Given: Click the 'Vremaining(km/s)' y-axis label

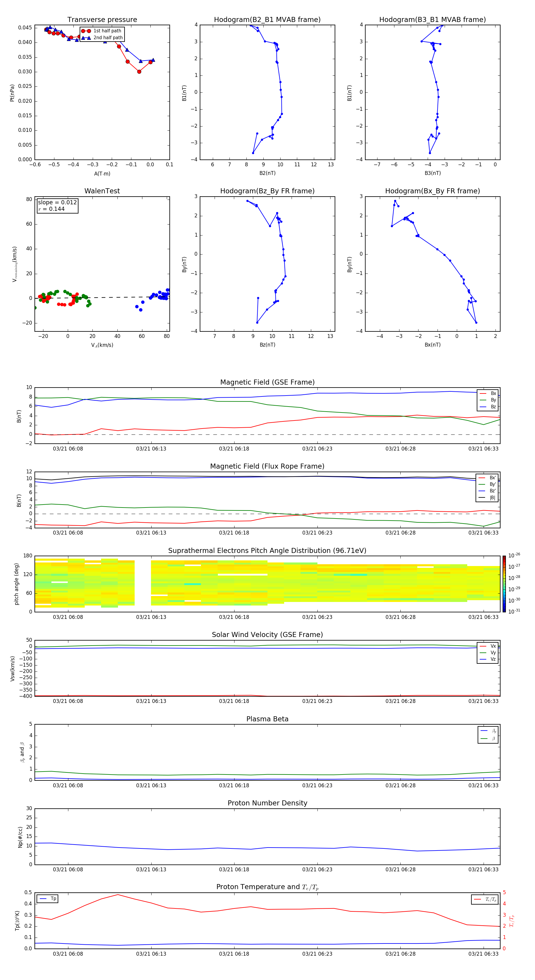Looking at the screenshot, I should pyautogui.click(x=15, y=264).
